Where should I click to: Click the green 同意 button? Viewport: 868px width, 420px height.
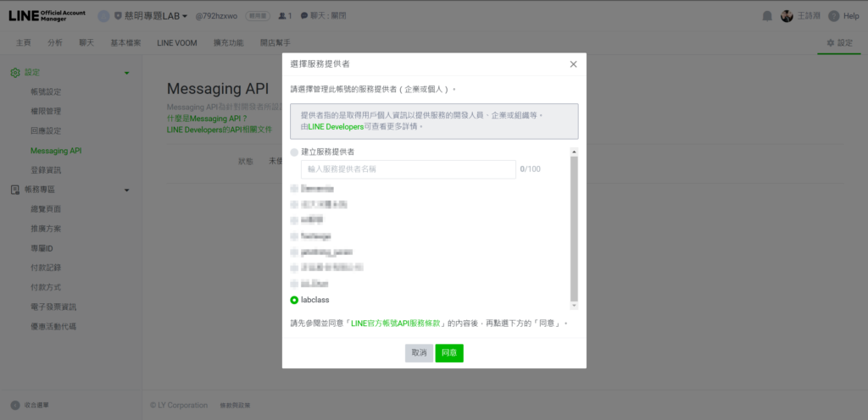point(449,353)
